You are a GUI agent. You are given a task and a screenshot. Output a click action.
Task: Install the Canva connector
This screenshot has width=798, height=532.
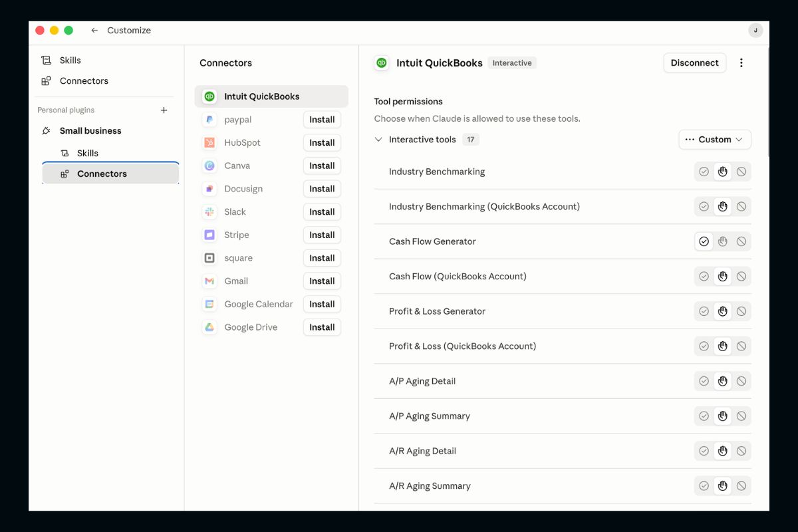pos(322,166)
